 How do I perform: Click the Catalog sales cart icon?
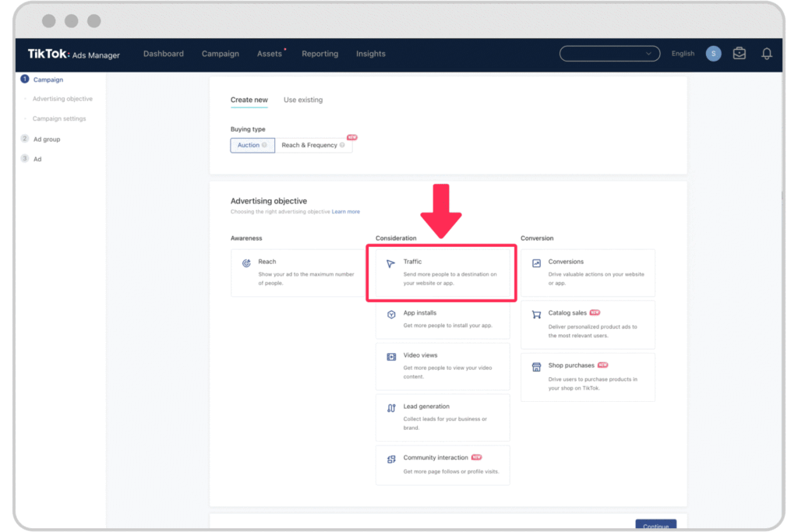click(x=536, y=315)
